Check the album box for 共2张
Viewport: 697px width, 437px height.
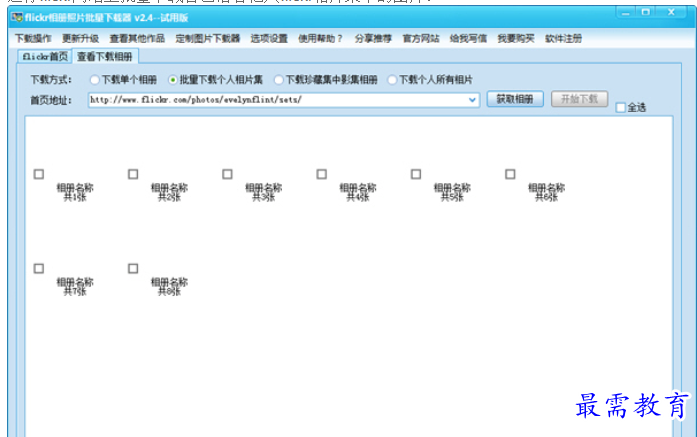pyautogui.click(x=133, y=174)
